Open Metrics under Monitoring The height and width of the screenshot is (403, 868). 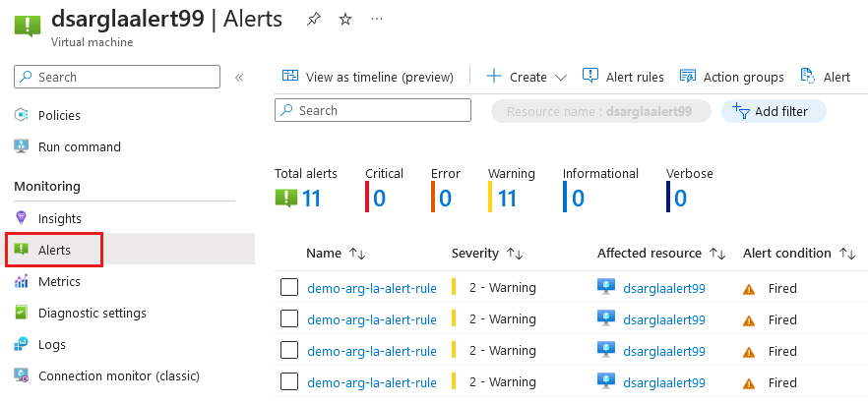(59, 282)
